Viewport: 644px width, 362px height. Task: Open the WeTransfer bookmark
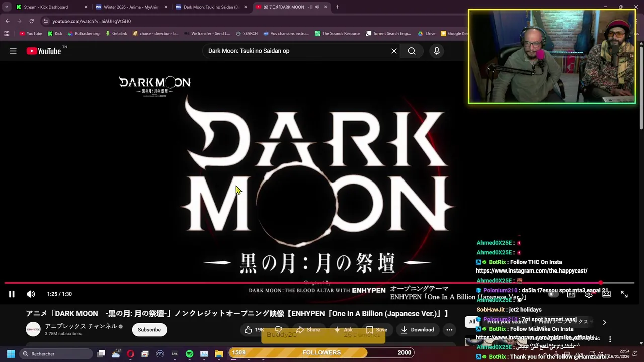(x=207, y=34)
